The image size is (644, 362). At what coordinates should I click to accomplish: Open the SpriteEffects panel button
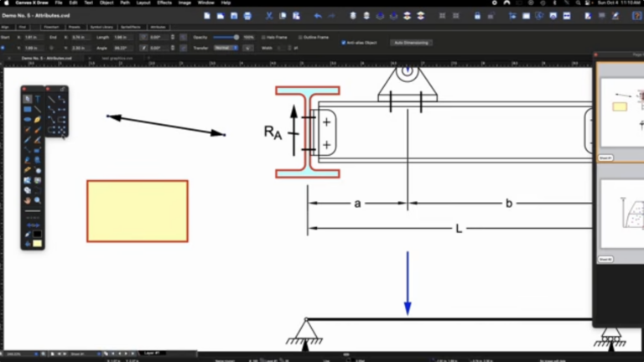click(131, 27)
